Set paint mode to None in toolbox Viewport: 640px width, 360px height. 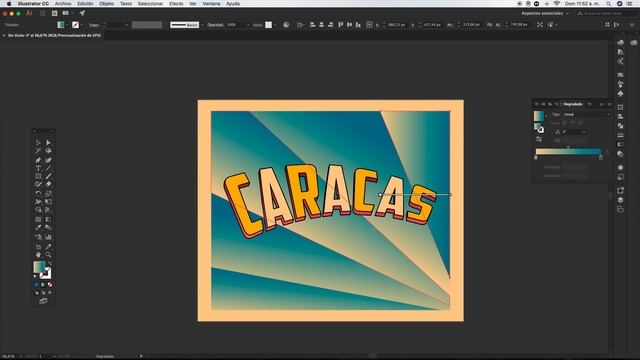pos(50,284)
